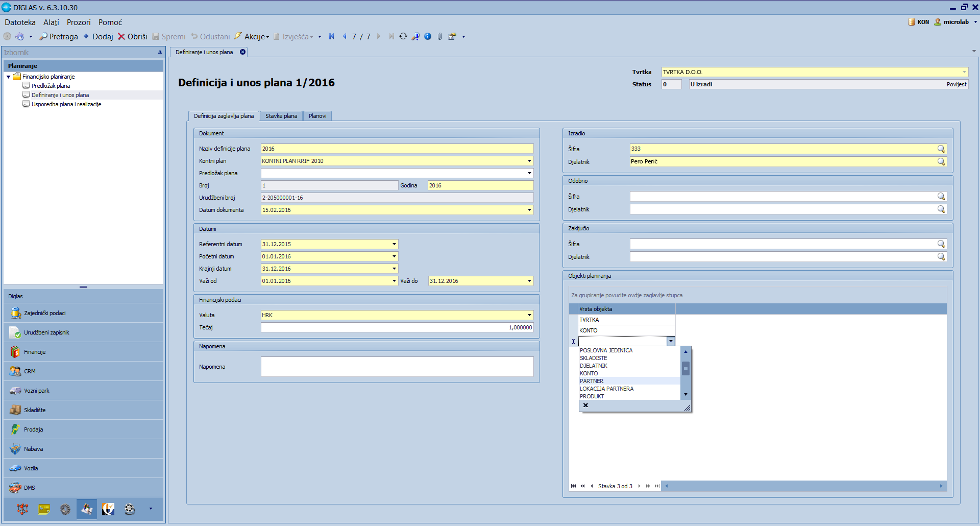The width and height of the screenshot is (980, 526).
Task: Click the paperclip attachment icon
Action: click(439, 36)
